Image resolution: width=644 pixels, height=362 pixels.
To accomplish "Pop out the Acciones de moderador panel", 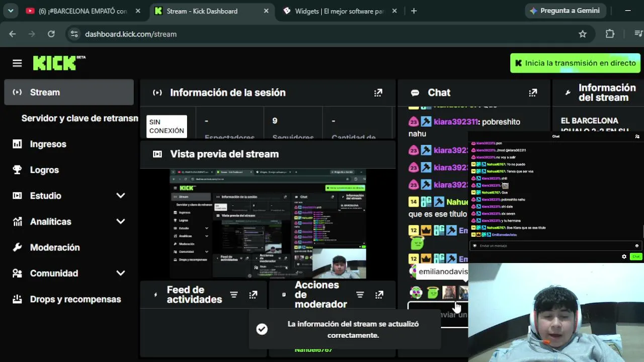I will click(379, 295).
